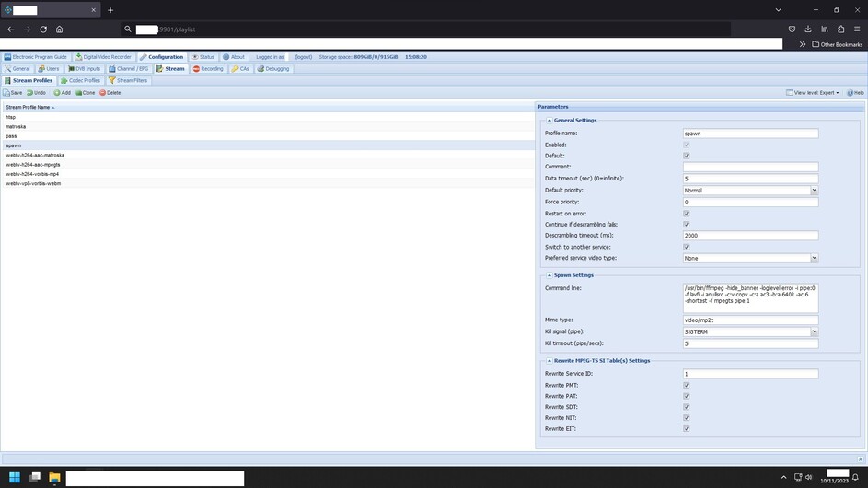
Task: Collapse the General Settings section
Action: (550, 121)
